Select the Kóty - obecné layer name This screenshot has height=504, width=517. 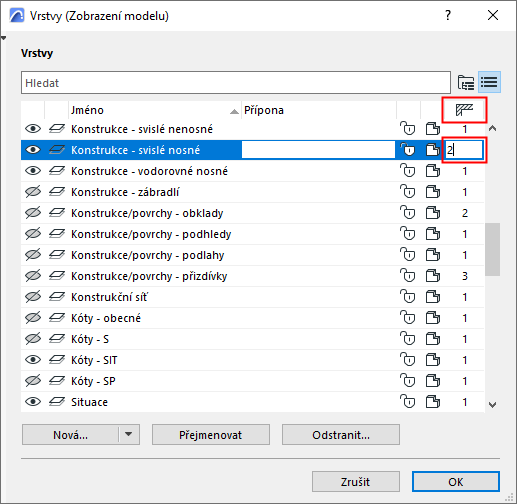pos(106,318)
